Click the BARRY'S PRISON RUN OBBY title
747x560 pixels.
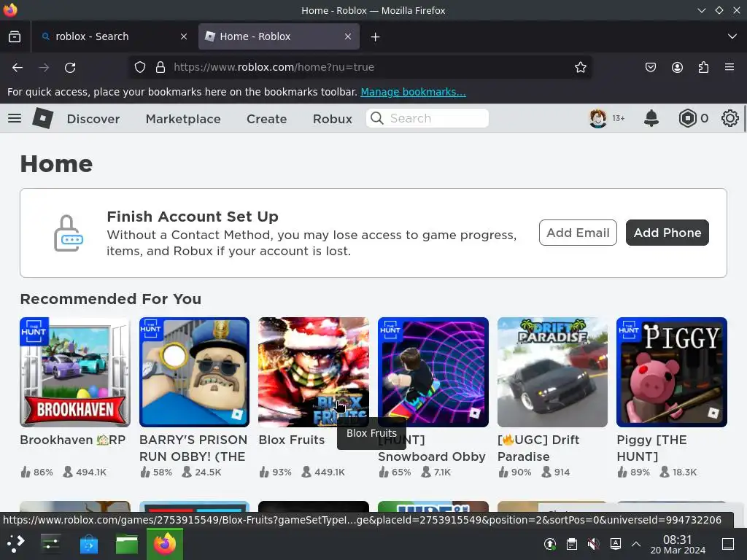coord(193,448)
